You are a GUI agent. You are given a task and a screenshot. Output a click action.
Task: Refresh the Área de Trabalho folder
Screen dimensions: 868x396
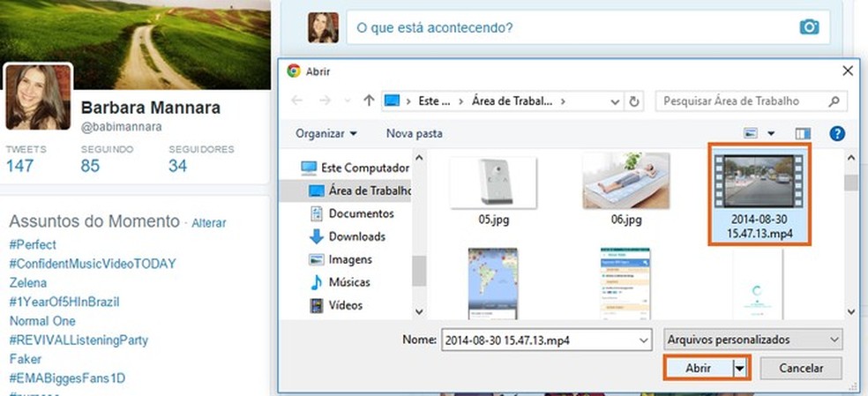634,102
